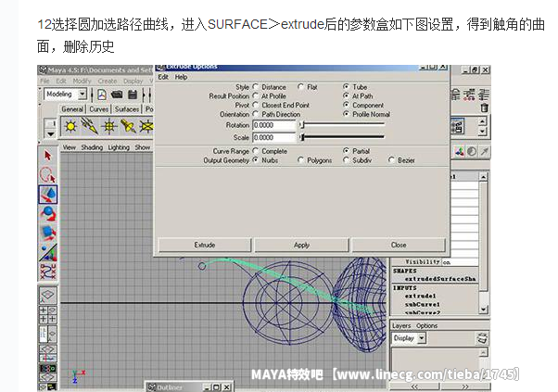Select subCurve1 in INPUTS list
Screen dimensions: 558x392
[x=423, y=305]
